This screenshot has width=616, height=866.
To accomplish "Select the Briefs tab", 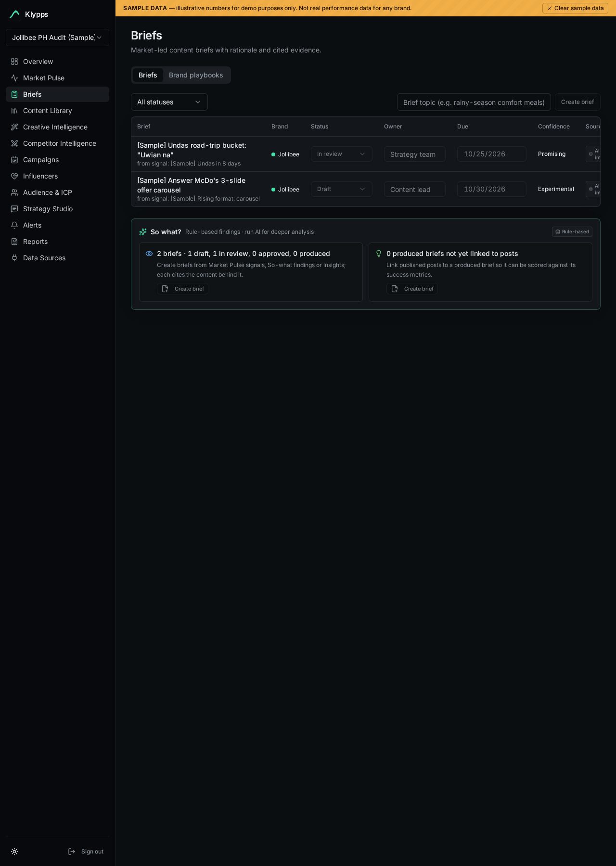I will click(148, 75).
